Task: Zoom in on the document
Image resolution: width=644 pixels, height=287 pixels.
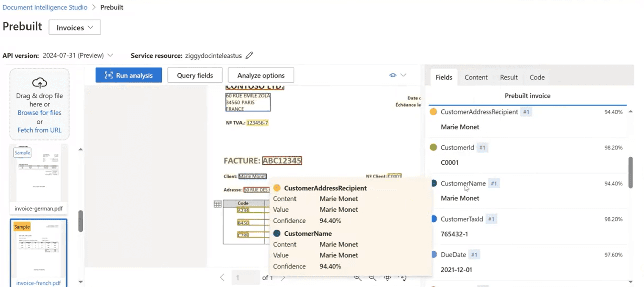Action: click(358, 278)
